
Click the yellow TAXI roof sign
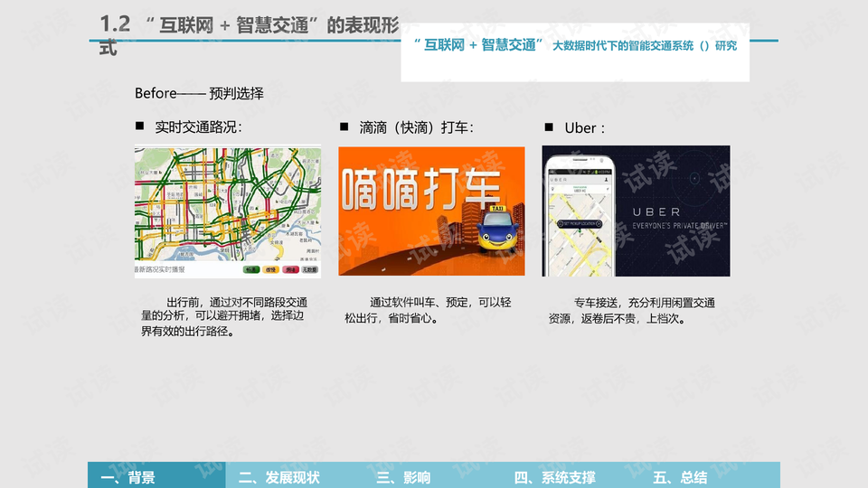point(496,209)
